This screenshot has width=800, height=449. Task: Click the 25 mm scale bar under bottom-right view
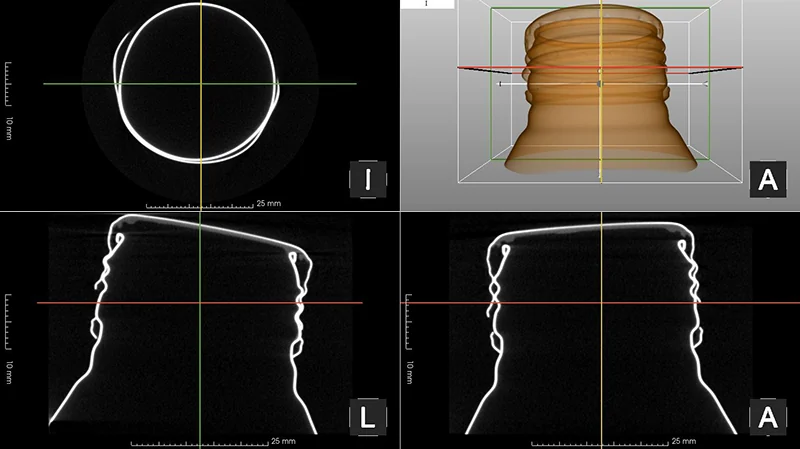tap(600, 442)
